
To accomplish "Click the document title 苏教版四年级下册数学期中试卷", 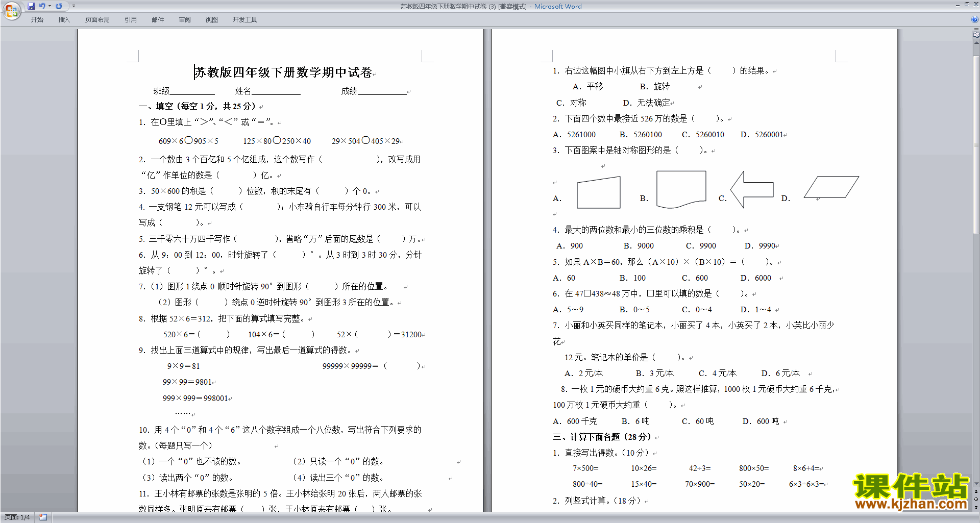I will coord(283,72).
